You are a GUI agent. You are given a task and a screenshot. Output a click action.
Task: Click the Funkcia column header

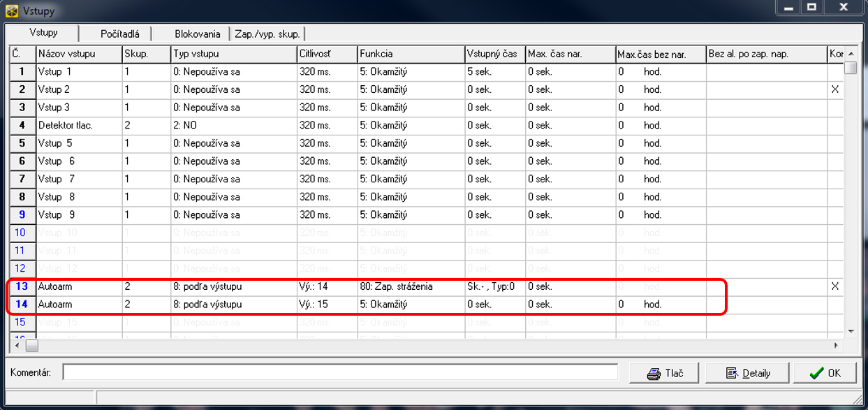[411, 54]
